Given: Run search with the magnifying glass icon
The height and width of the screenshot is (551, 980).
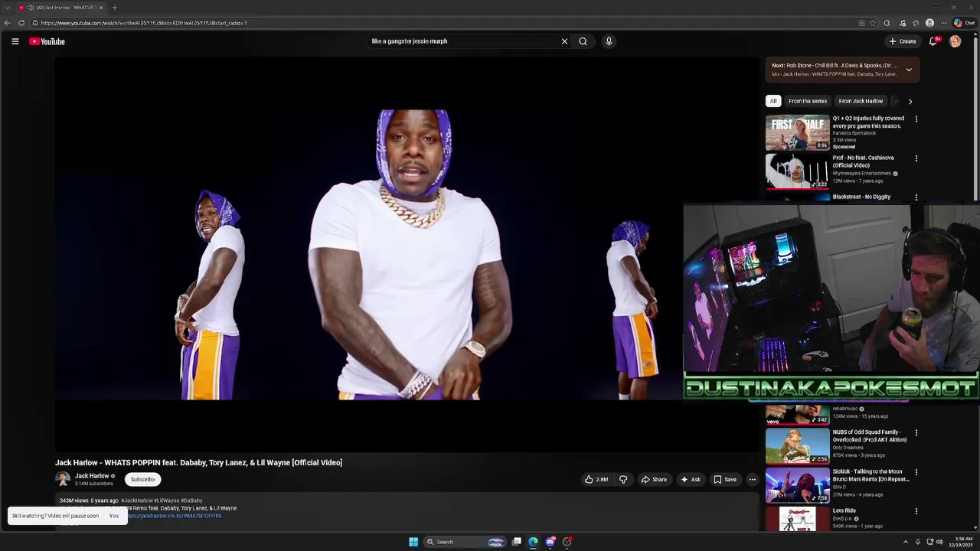Looking at the screenshot, I should click(x=583, y=41).
